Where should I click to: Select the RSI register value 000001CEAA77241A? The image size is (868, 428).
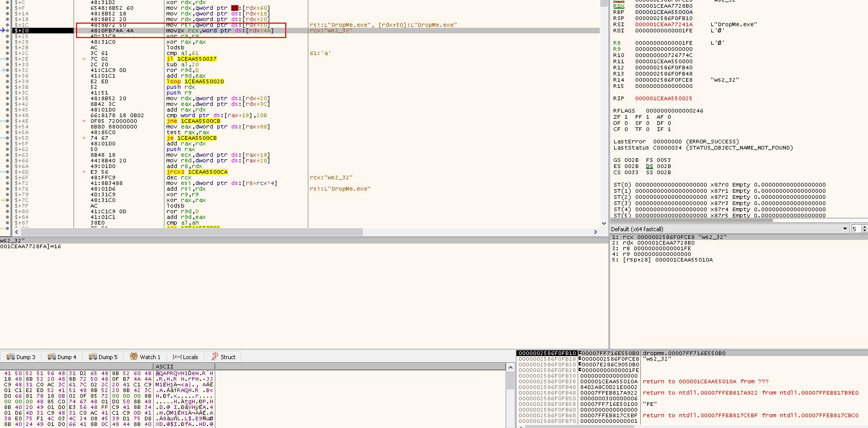[663, 25]
